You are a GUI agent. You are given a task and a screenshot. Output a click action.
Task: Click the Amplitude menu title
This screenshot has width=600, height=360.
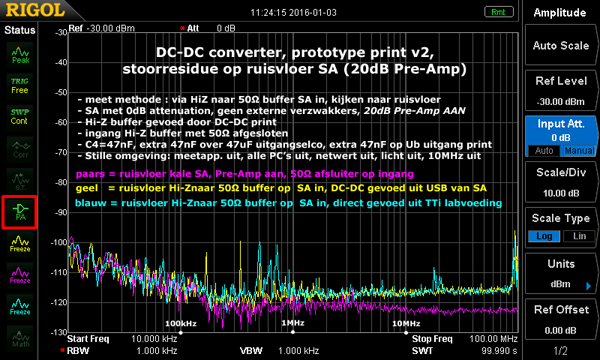560,13
